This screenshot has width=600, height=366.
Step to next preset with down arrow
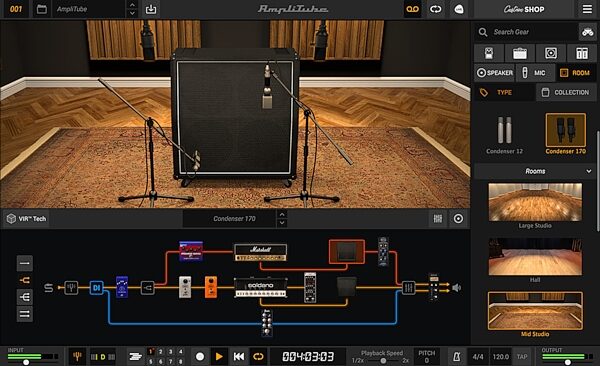[132, 13]
